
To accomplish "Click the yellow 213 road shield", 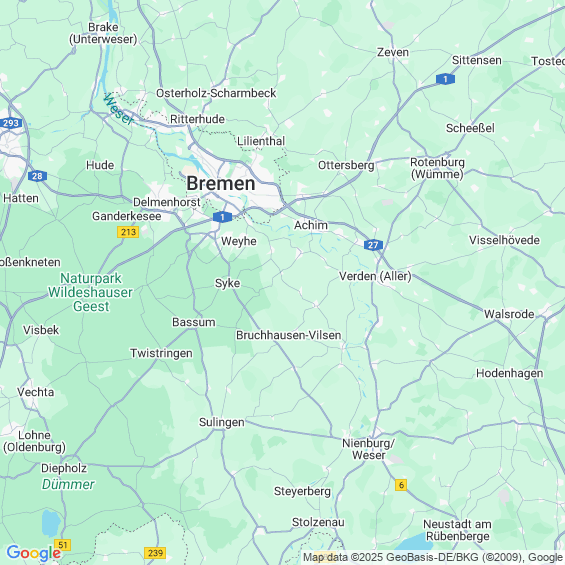I will coord(128,232).
